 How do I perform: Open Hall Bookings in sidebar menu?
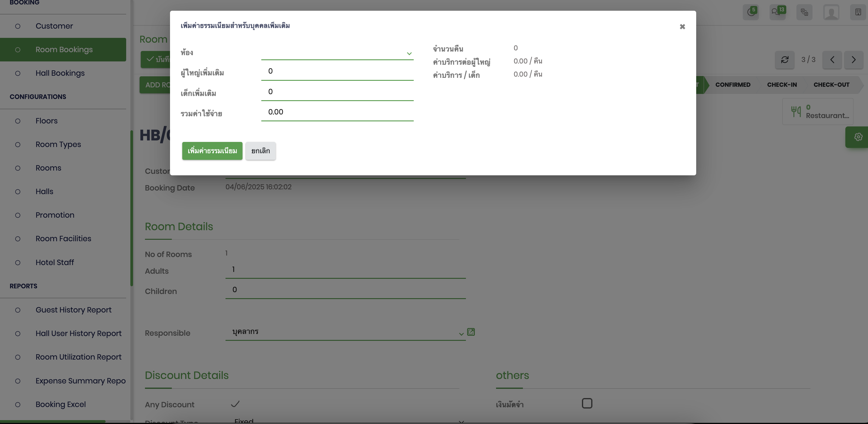[x=60, y=73]
